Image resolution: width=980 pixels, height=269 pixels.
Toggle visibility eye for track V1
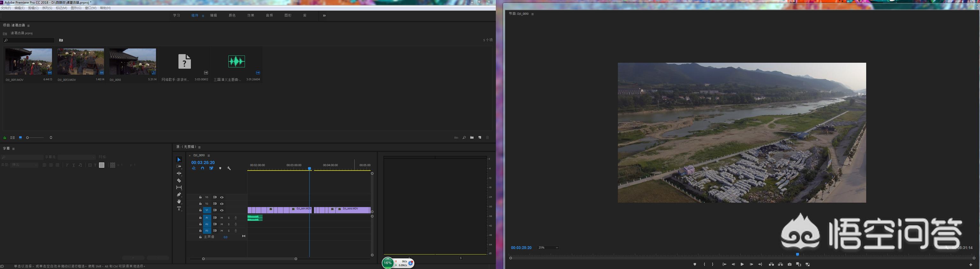[x=222, y=210]
